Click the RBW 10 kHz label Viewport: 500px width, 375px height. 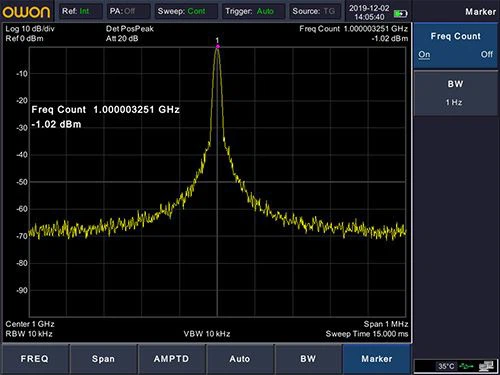coord(29,334)
